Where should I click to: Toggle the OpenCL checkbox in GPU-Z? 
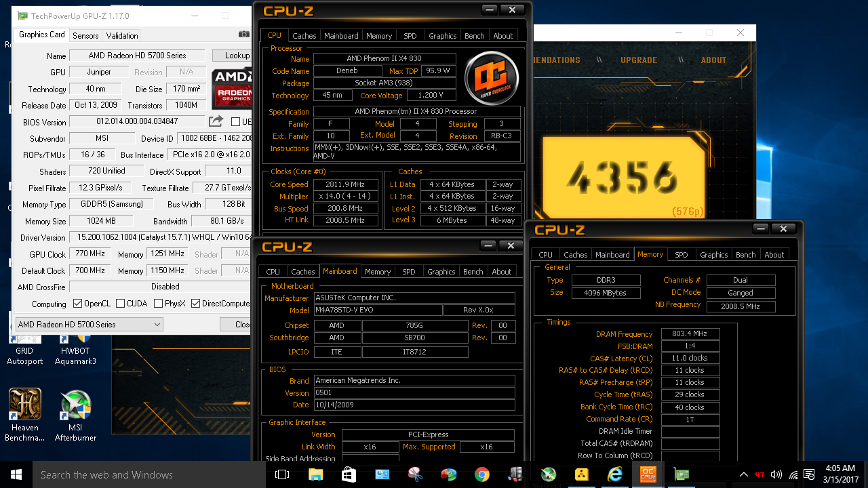(x=77, y=304)
